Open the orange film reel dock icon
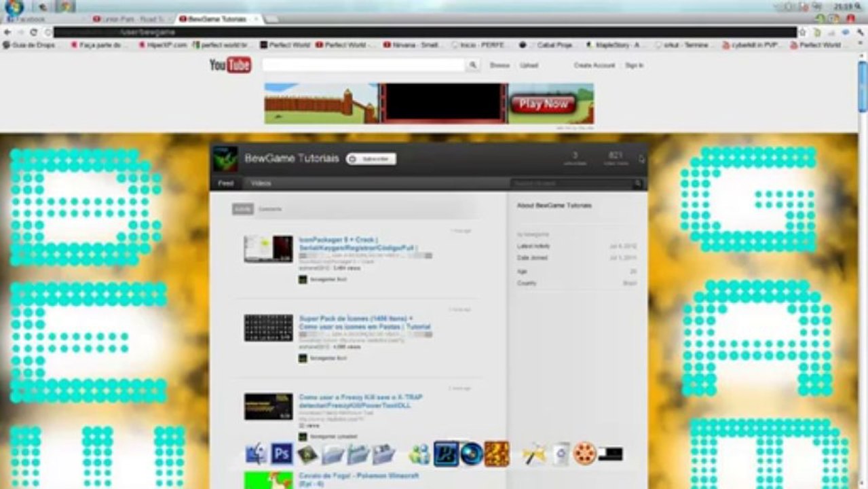 pos(584,454)
